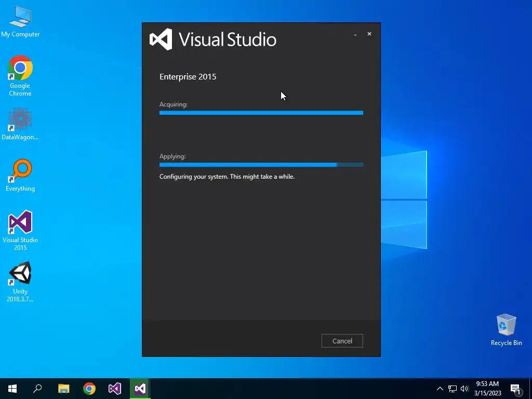The image size is (532, 399).
Task: Open network status tray icon
Action: tap(453, 389)
